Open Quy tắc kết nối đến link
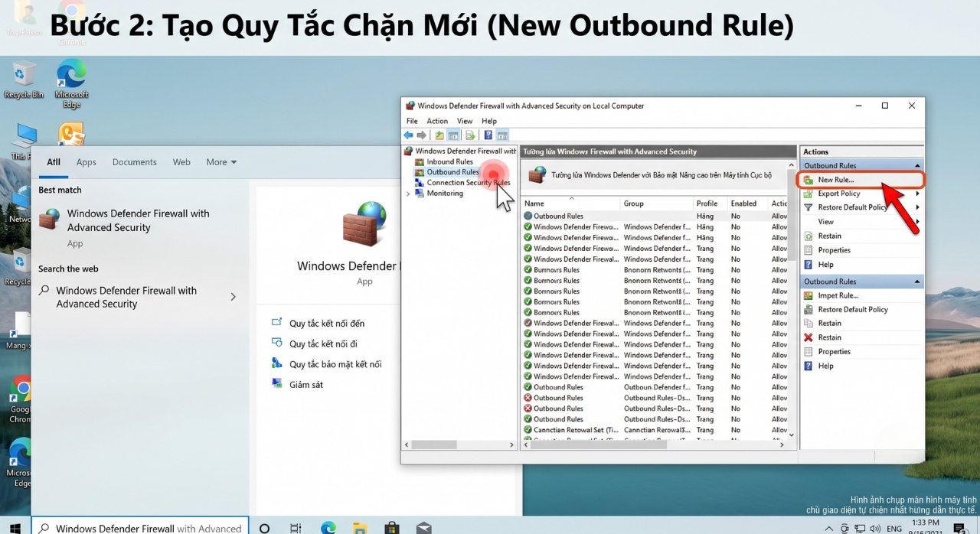The height and width of the screenshot is (534, 980). 327,324
